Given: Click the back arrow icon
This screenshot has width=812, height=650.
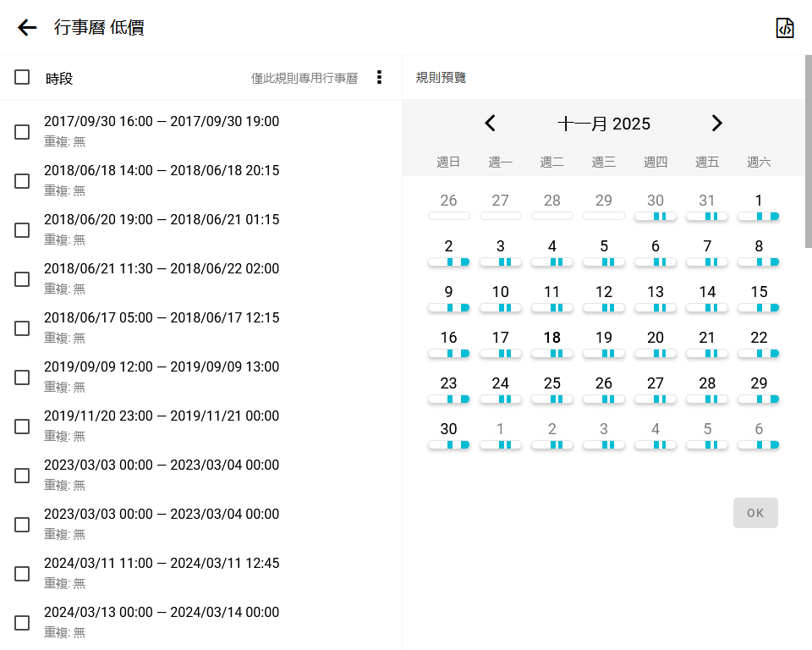Looking at the screenshot, I should point(27,28).
